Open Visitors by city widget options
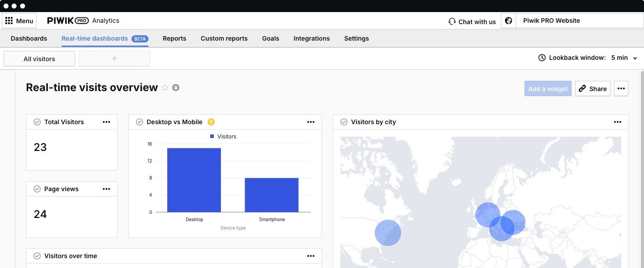The height and width of the screenshot is (268, 644). click(617, 122)
